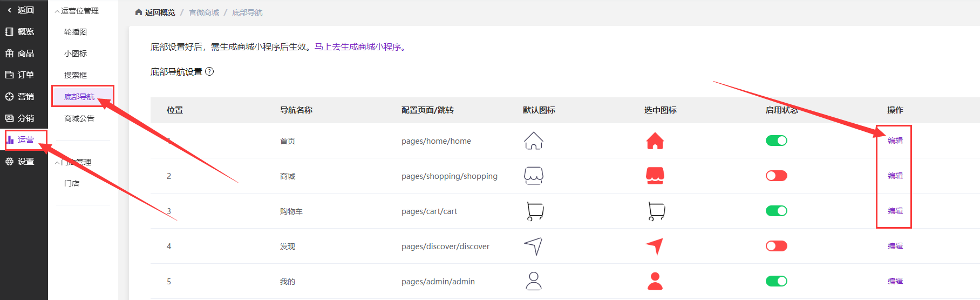Select 轮播图 in the submenu

coord(76,32)
